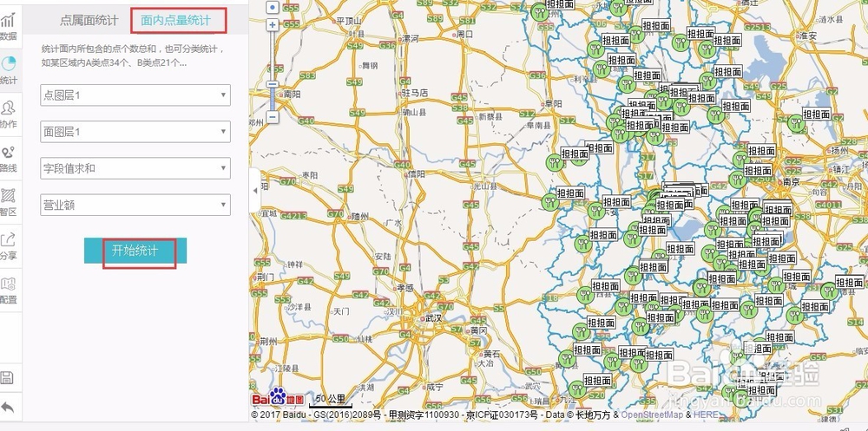Click the 驻马店 city label on map

click(x=415, y=93)
